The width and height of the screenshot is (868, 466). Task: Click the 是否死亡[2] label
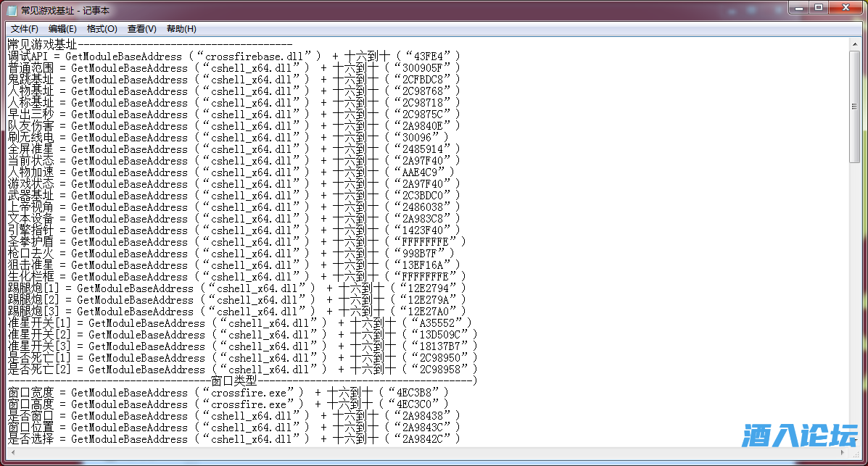click(39, 370)
